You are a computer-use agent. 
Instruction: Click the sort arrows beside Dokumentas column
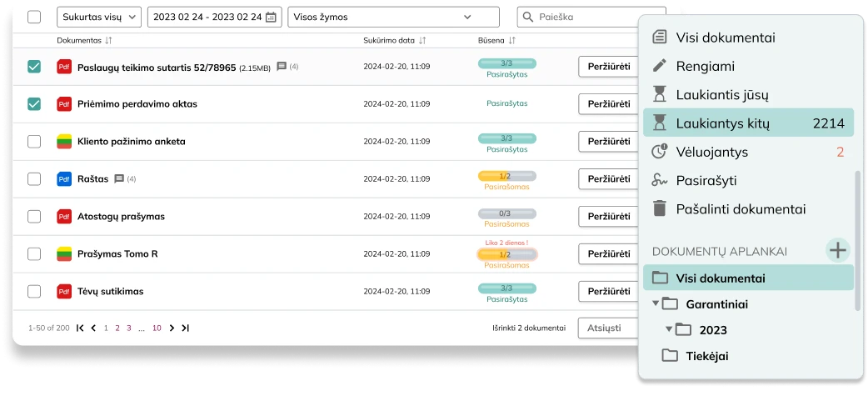109,41
